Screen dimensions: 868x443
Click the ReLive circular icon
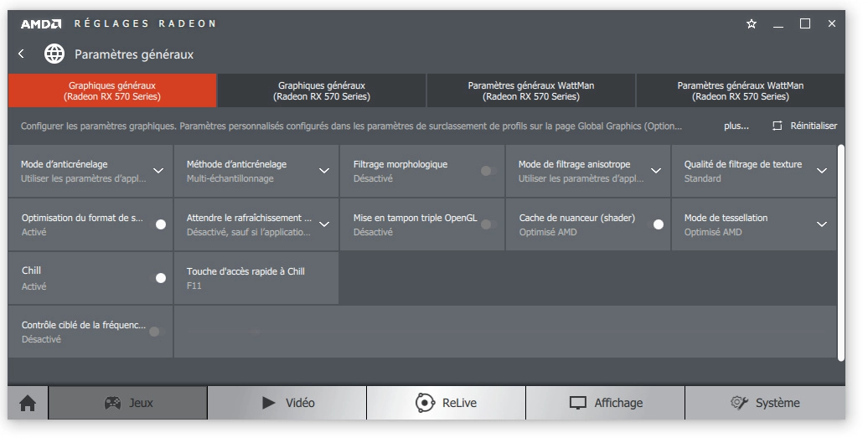click(425, 403)
